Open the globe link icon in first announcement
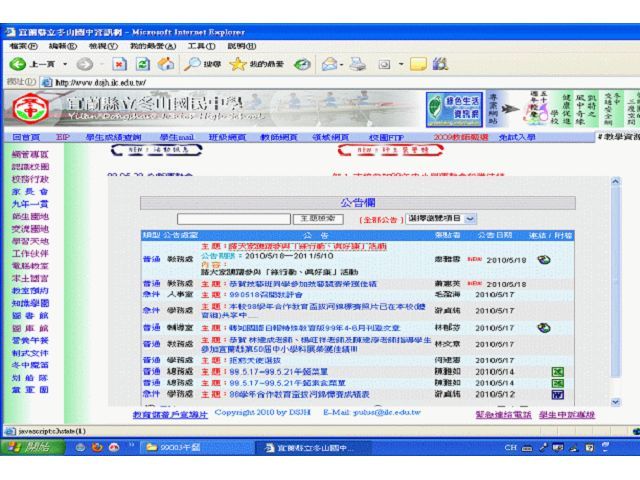This screenshot has width=640, height=480. [x=543, y=259]
